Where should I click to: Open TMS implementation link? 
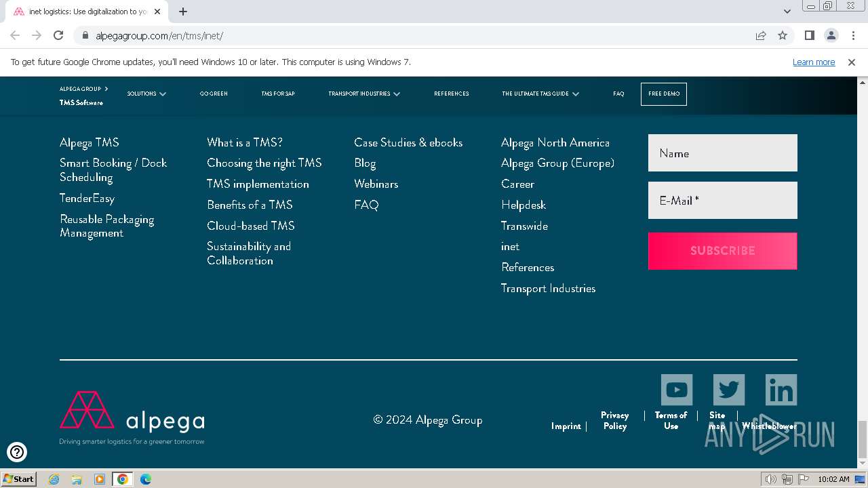pyautogui.click(x=258, y=184)
